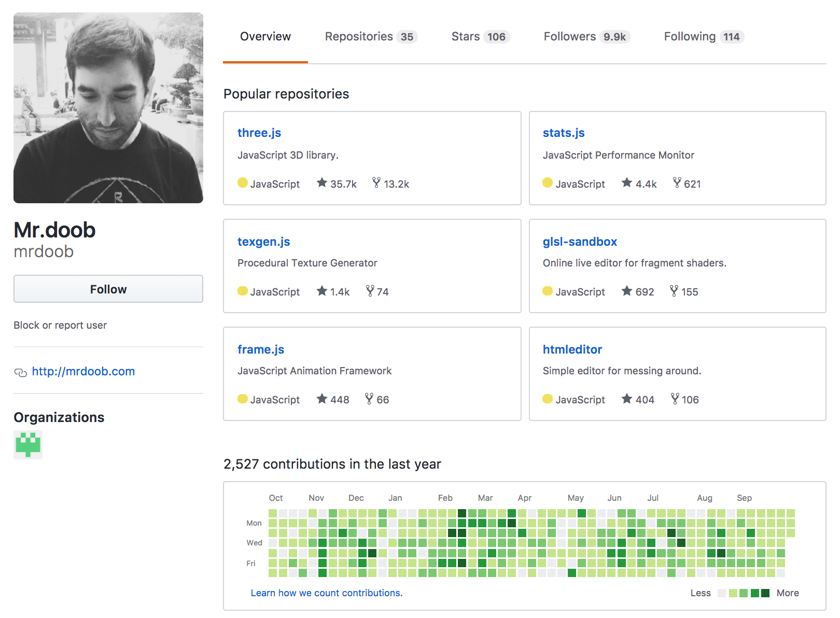The height and width of the screenshot is (618, 840).
Task: Click the Follow button
Action: 108,289
